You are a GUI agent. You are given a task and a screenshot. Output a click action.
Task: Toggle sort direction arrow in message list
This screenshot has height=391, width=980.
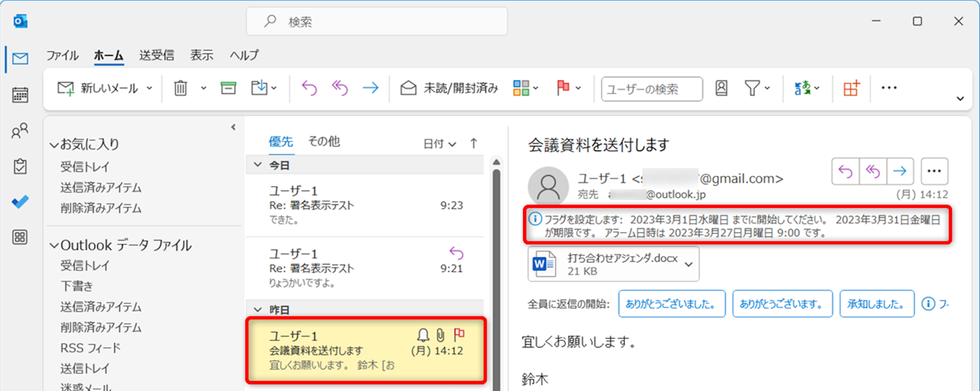(x=473, y=143)
